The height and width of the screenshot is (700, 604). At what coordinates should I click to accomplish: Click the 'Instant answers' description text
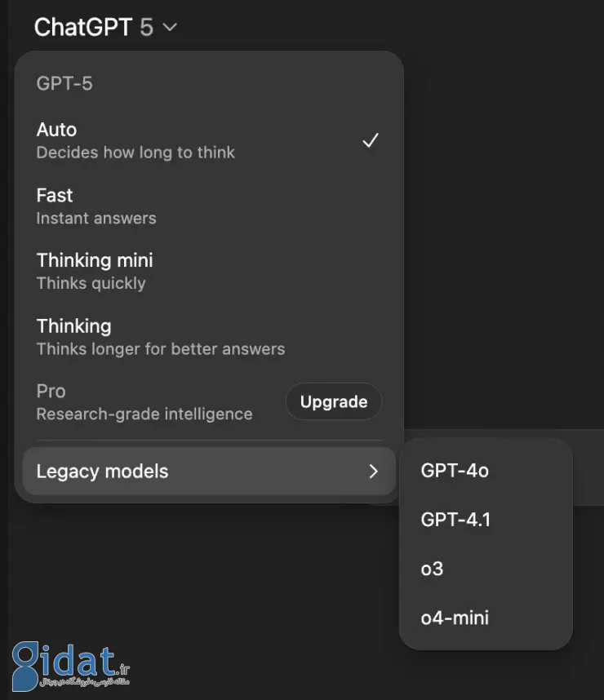(x=96, y=219)
